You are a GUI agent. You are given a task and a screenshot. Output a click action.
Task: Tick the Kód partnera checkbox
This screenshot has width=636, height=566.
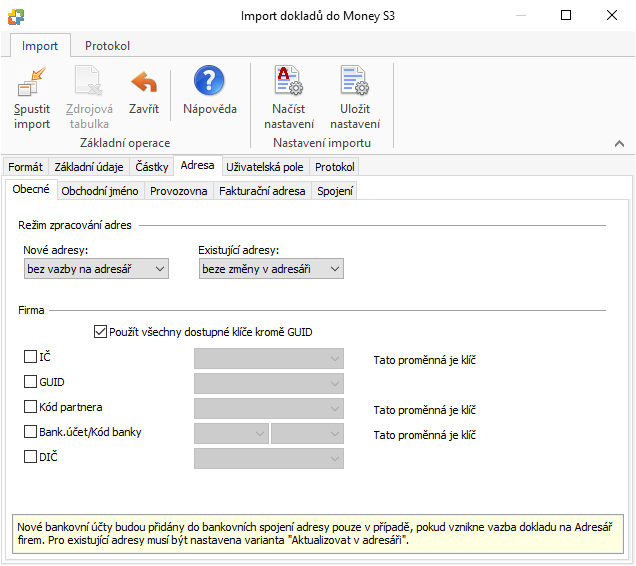point(30,407)
